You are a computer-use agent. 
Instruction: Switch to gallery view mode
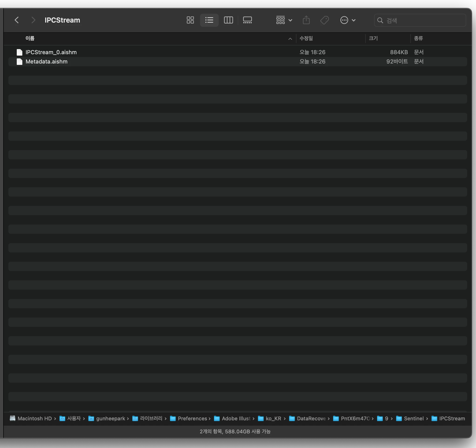[x=247, y=20]
